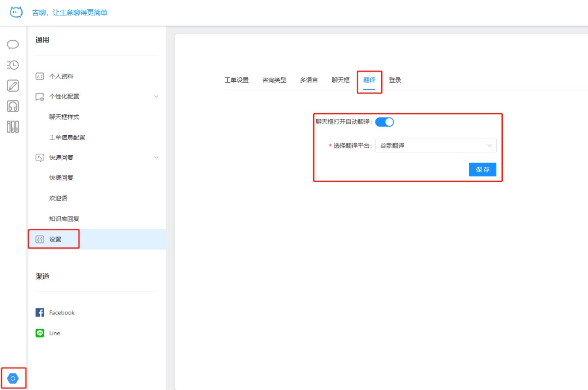
Task: Collapse the 个性化配置 section chevron
Action: coord(156,97)
